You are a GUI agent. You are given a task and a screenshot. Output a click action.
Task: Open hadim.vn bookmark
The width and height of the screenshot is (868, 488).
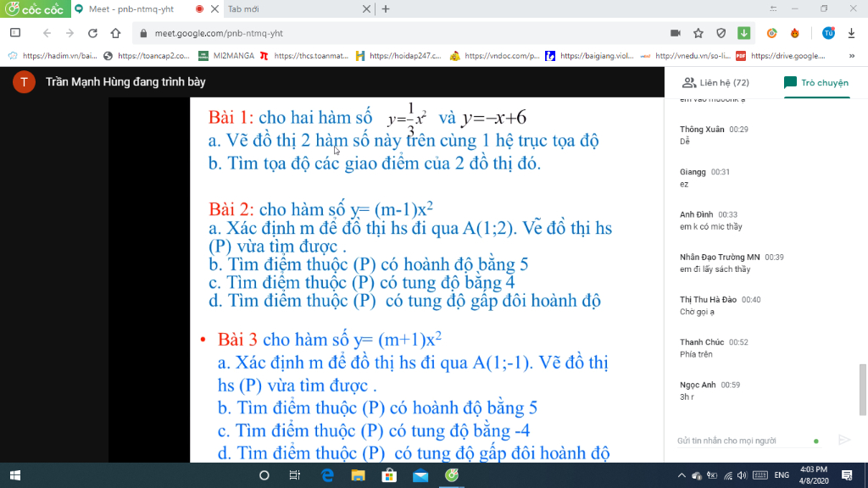point(53,55)
